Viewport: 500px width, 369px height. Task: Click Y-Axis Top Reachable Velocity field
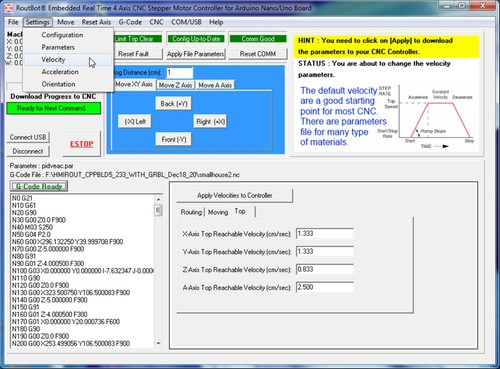point(325,251)
